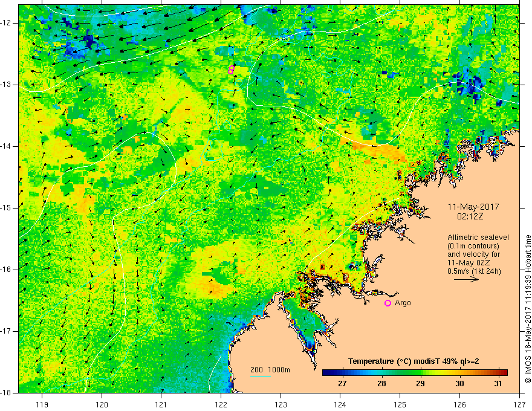Click the time label '02:12Z'
Viewport: 532px width, 411px height.
coord(470,216)
